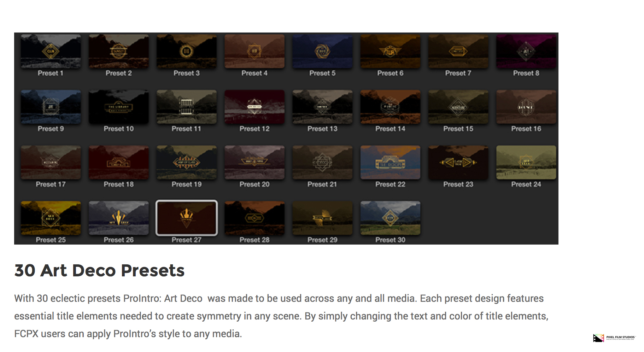Click the highlighted Preset 27 thumbnail
The image size is (644, 352).
[187, 218]
